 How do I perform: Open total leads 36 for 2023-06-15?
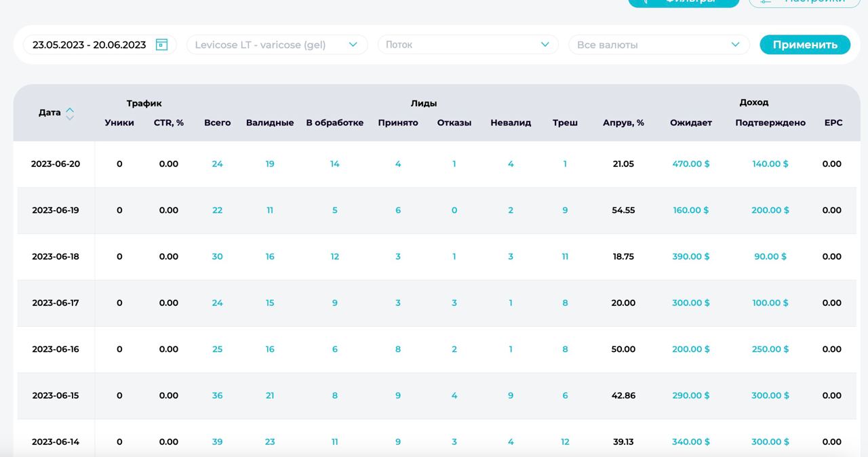217,395
